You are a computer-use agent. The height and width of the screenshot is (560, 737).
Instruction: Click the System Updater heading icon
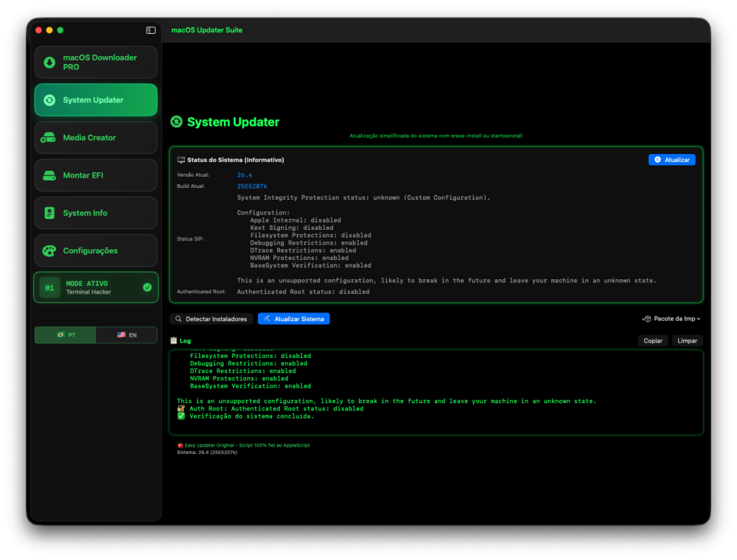click(176, 122)
